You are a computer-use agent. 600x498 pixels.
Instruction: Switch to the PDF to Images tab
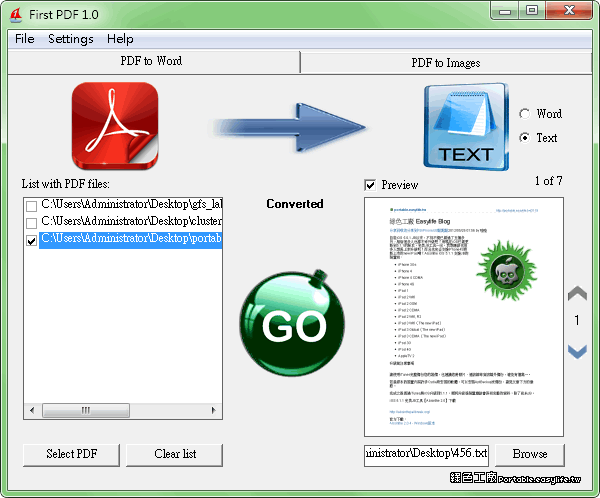tap(446, 63)
